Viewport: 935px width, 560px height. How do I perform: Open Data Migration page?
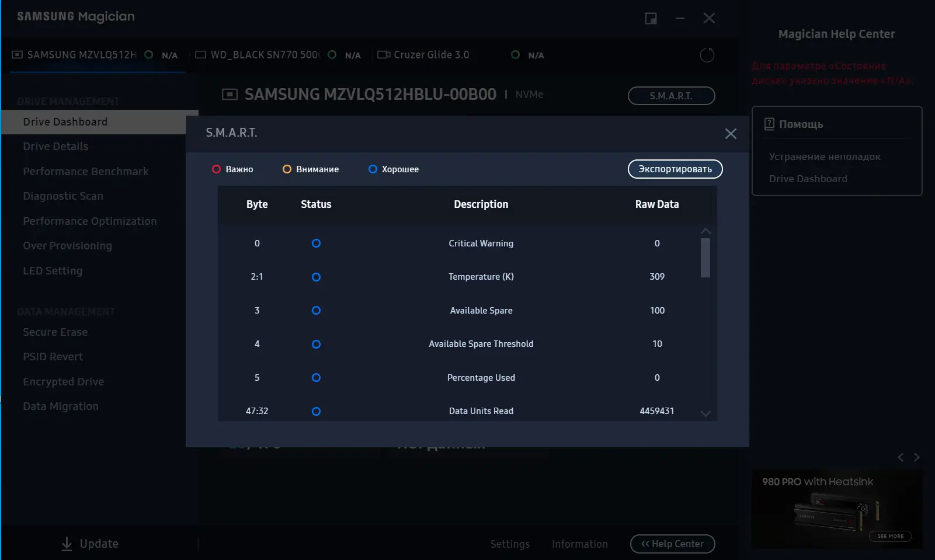coord(61,406)
